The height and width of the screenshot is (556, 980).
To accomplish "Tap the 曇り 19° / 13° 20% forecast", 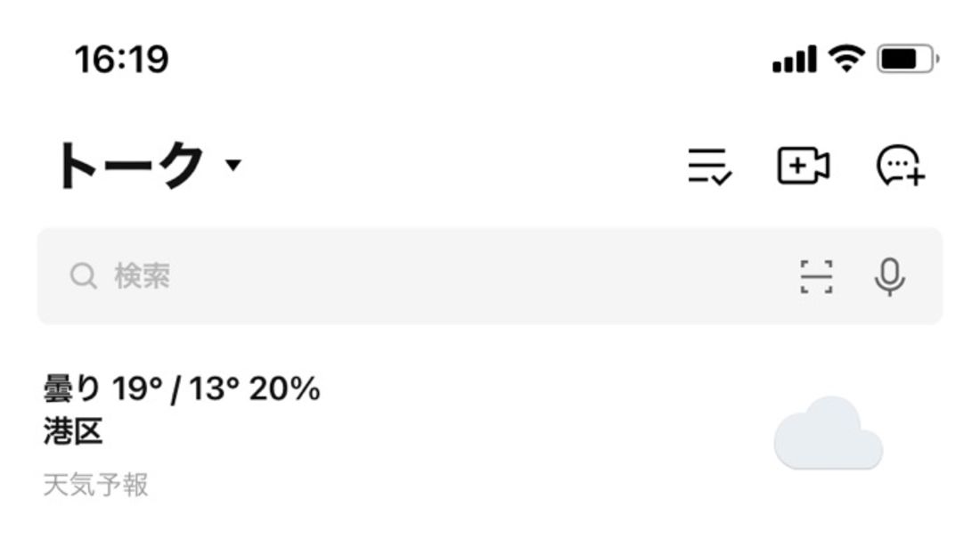I will click(x=182, y=388).
